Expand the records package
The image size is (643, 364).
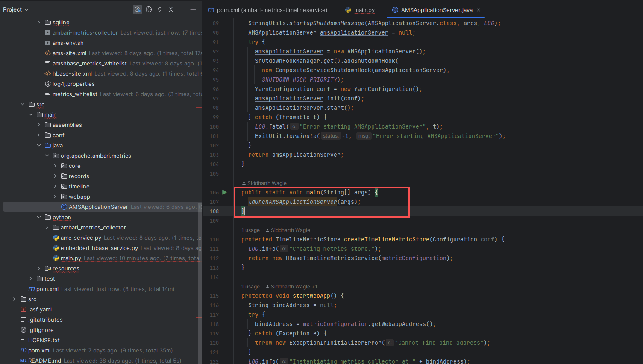[x=55, y=176]
